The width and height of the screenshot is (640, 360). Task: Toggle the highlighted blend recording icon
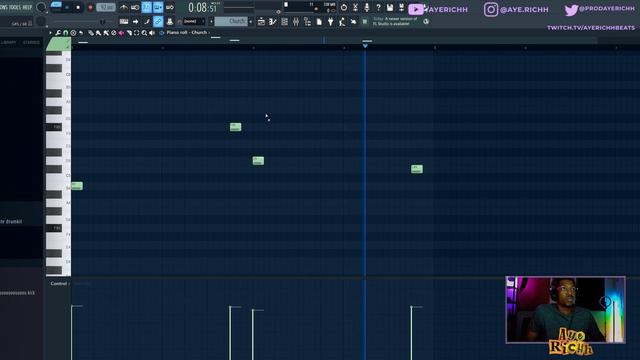158,7
